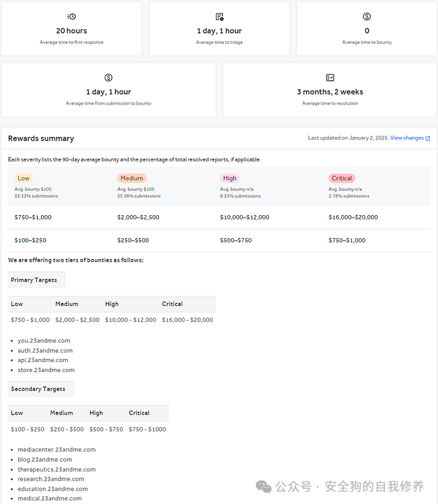The image size is (438, 504).
Task: Click $16,000–$20,000 in the Critical summary column
Action: point(353,217)
